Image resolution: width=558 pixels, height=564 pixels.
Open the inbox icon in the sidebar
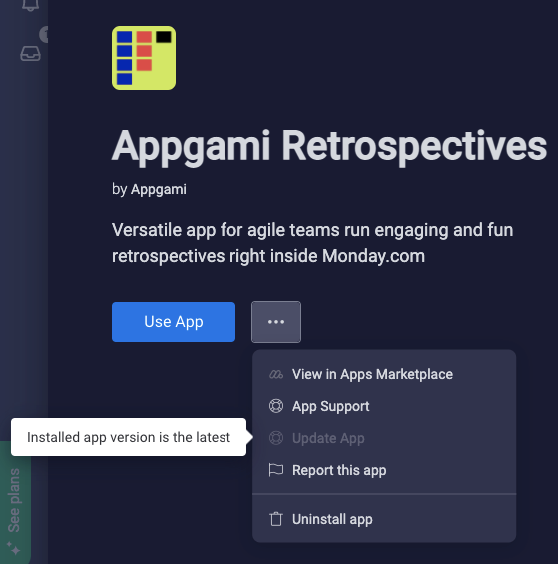pyautogui.click(x=30, y=54)
